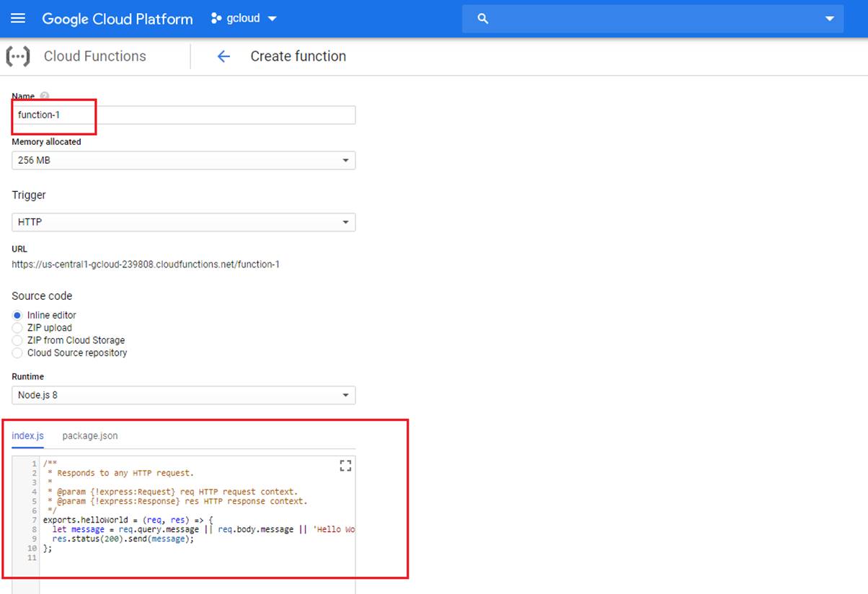The width and height of the screenshot is (868, 594).
Task: Open the Memory allocated 256 MB dropdown
Action: point(183,160)
